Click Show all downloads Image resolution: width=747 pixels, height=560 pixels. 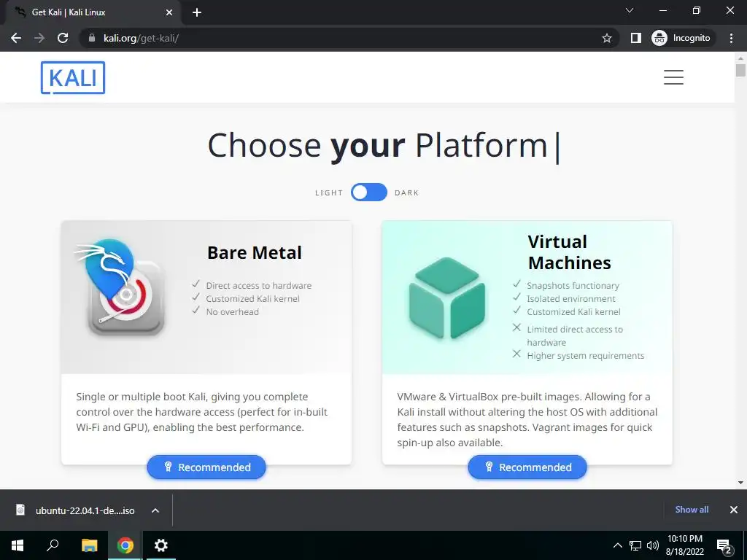coord(692,510)
